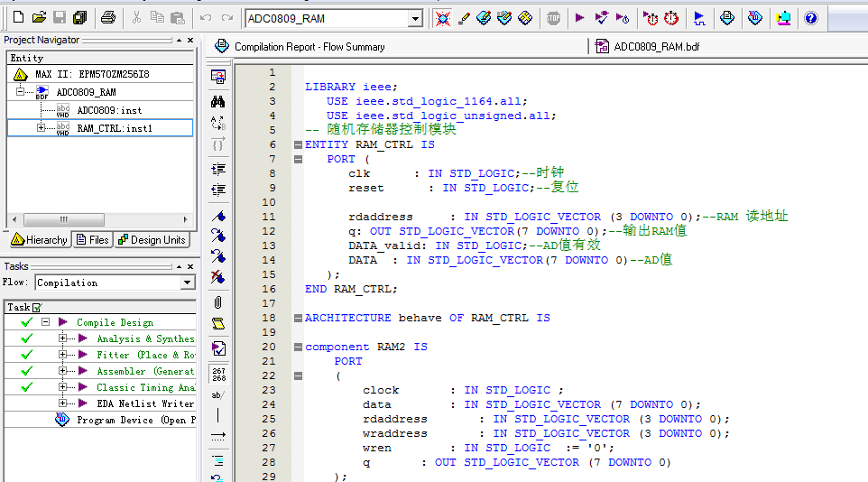868x482 pixels.
Task: Switch to the Files tab
Action: coord(93,239)
